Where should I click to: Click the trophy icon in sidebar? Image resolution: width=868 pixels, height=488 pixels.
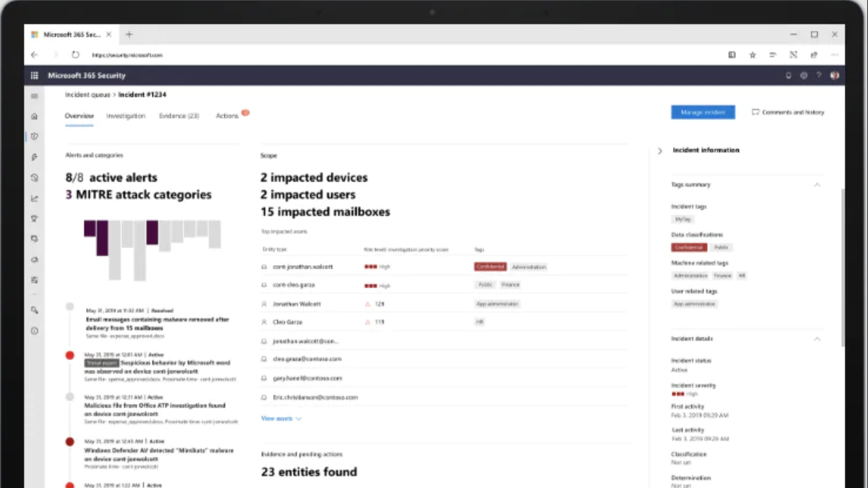(34, 218)
